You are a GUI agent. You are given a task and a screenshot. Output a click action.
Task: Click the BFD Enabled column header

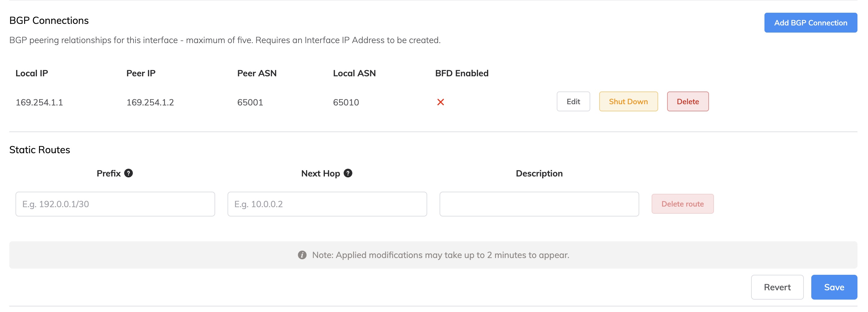[462, 74]
